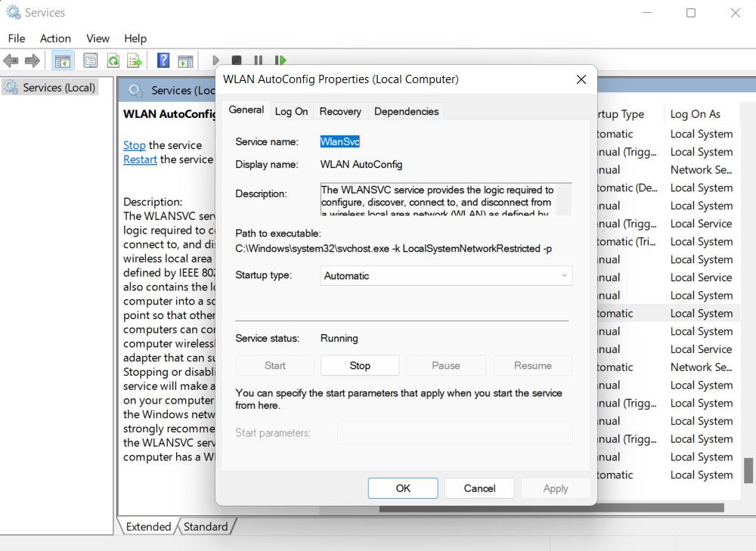This screenshot has width=756, height=551.
Task: Click the Startup Type column header
Action: (620, 114)
